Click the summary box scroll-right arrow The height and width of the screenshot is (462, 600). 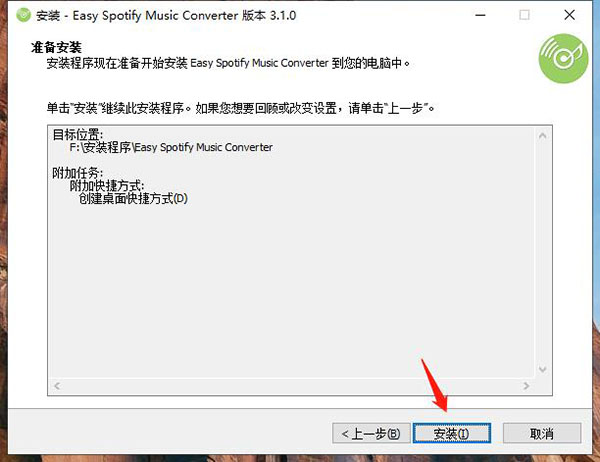click(x=526, y=385)
